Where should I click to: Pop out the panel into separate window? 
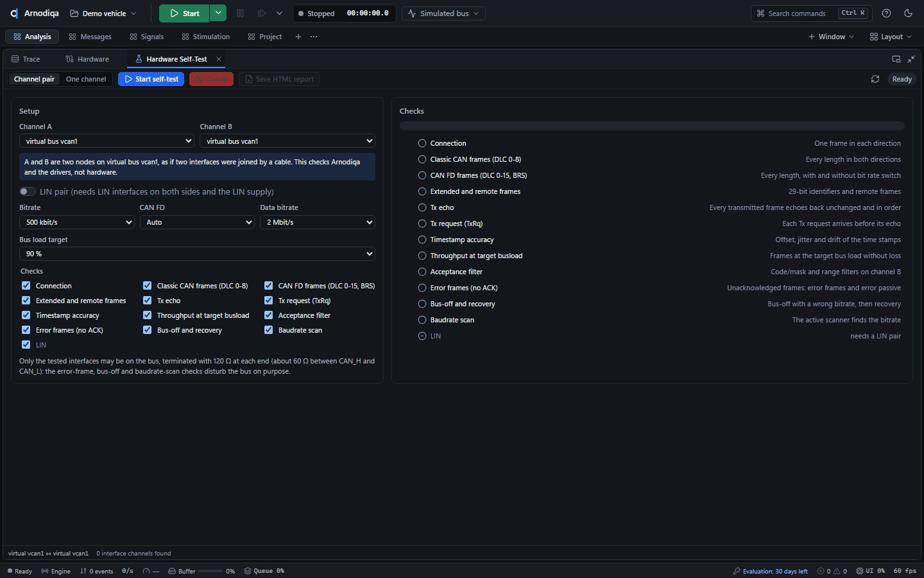tap(896, 59)
